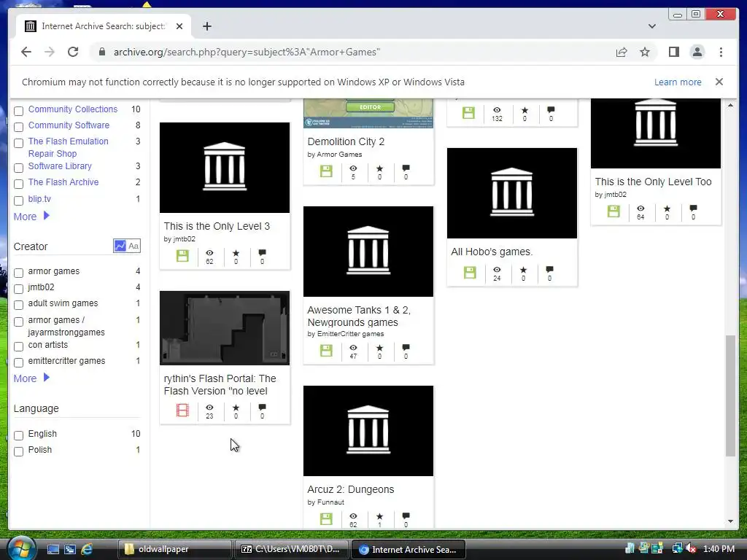The height and width of the screenshot is (560, 747).
Task: Check The Flash Archive filter
Action: point(18,184)
